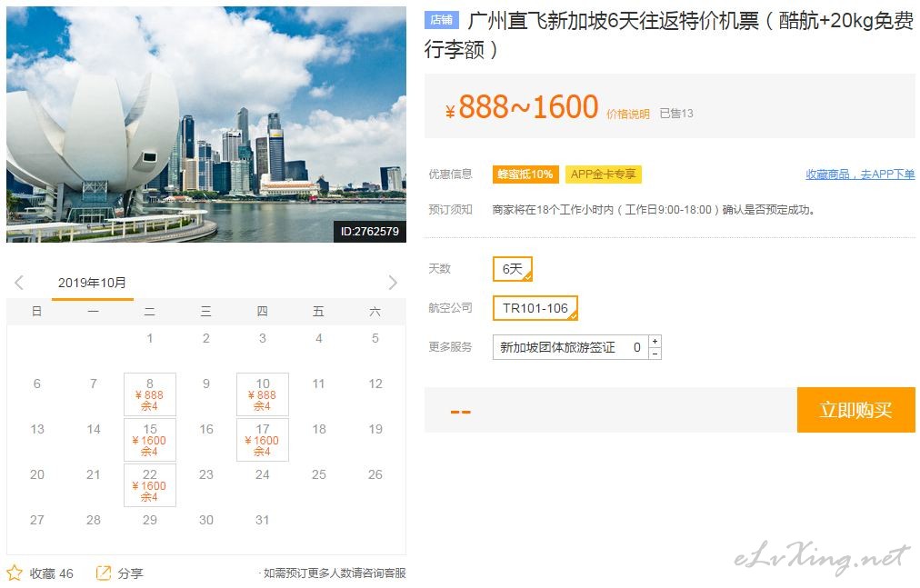Click the 立即购买 buy now button
Image resolution: width=920 pixels, height=588 pixels.
(856, 410)
